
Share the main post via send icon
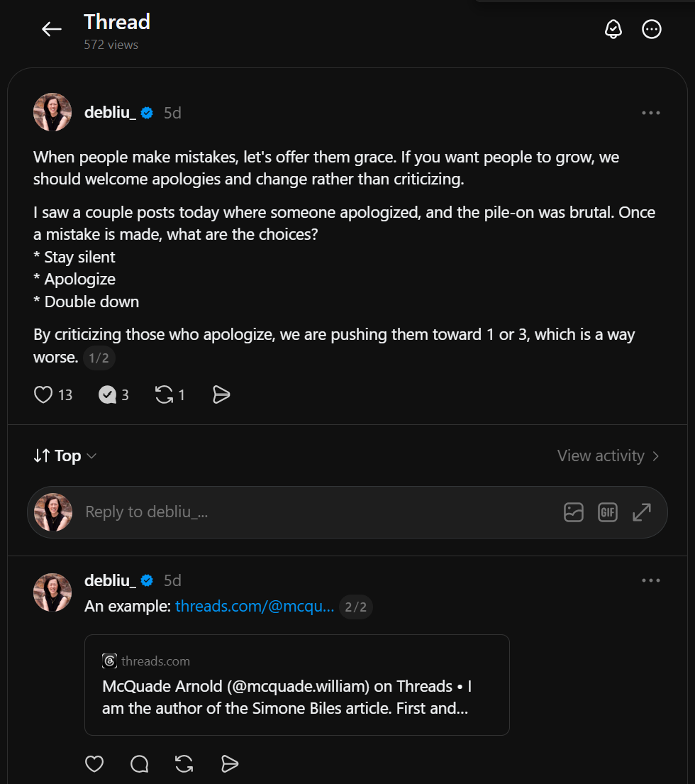[221, 394]
